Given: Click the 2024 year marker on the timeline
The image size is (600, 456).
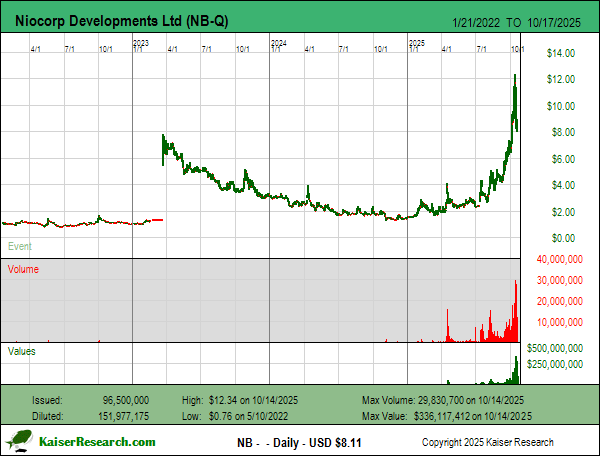Looking at the screenshot, I should pyautogui.click(x=278, y=43).
